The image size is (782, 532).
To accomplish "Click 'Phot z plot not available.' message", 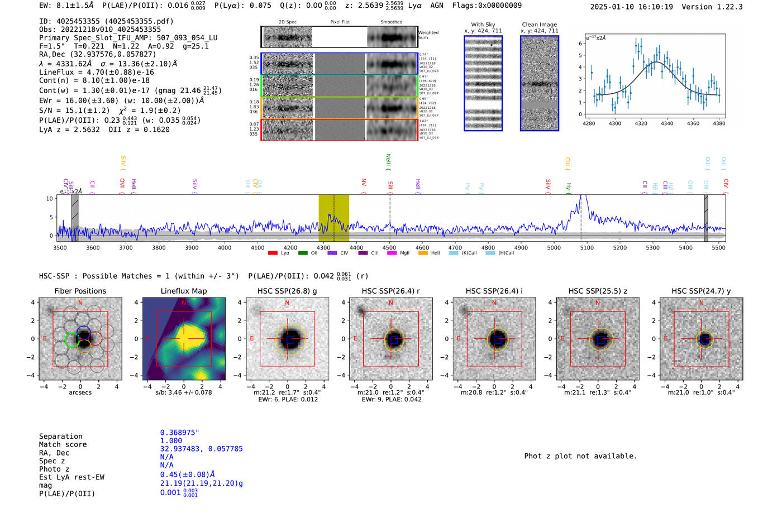I will click(x=581, y=456).
